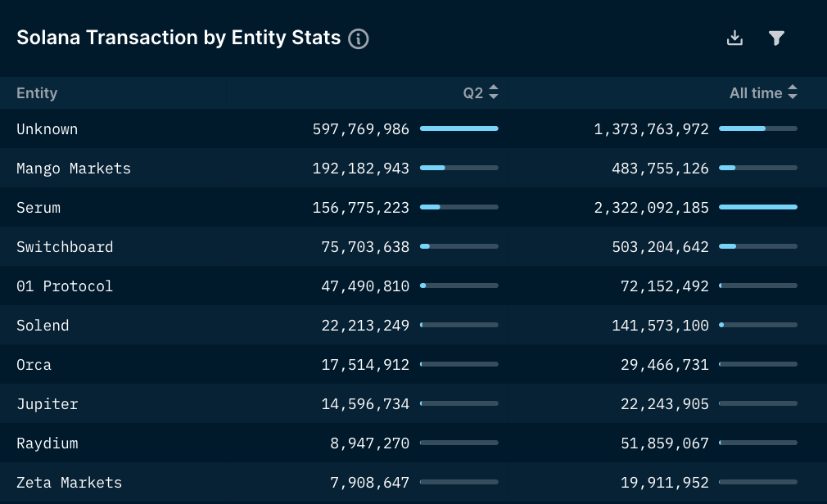Open the filter options
Screen dimensions: 827x504
[777, 38]
